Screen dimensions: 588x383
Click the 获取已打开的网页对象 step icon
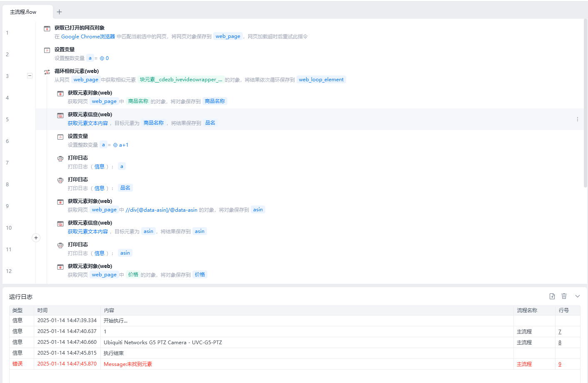pyautogui.click(x=47, y=29)
